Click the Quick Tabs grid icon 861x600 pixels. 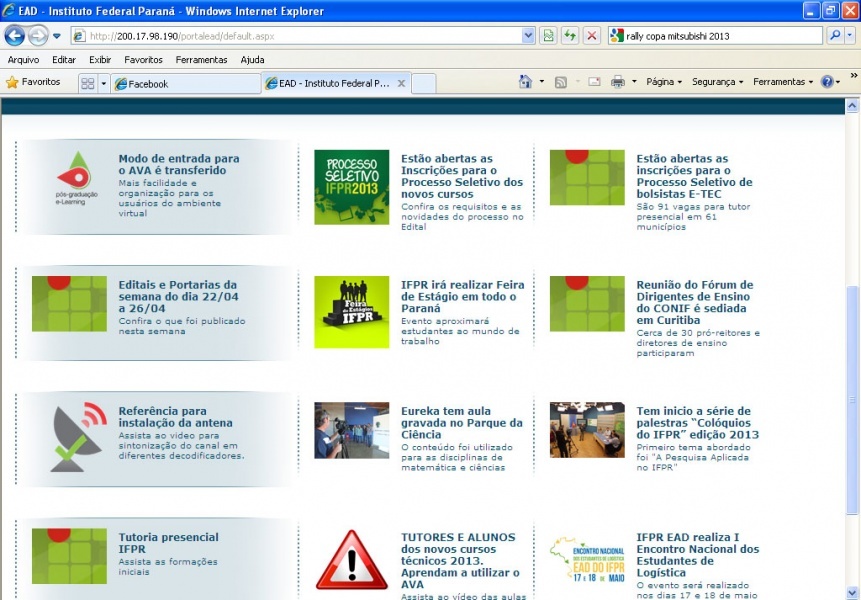pyautogui.click(x=87, y=83)
